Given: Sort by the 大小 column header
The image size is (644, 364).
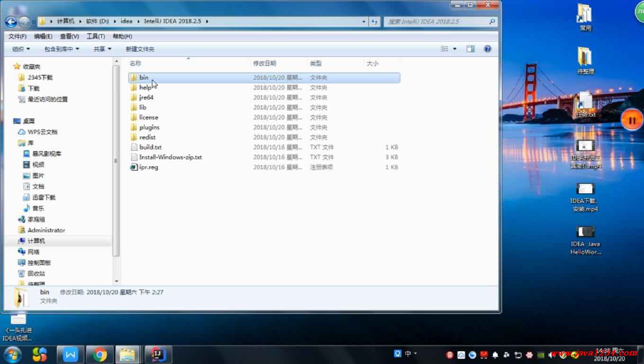Looking at the screenshot, I should point(383,63).
